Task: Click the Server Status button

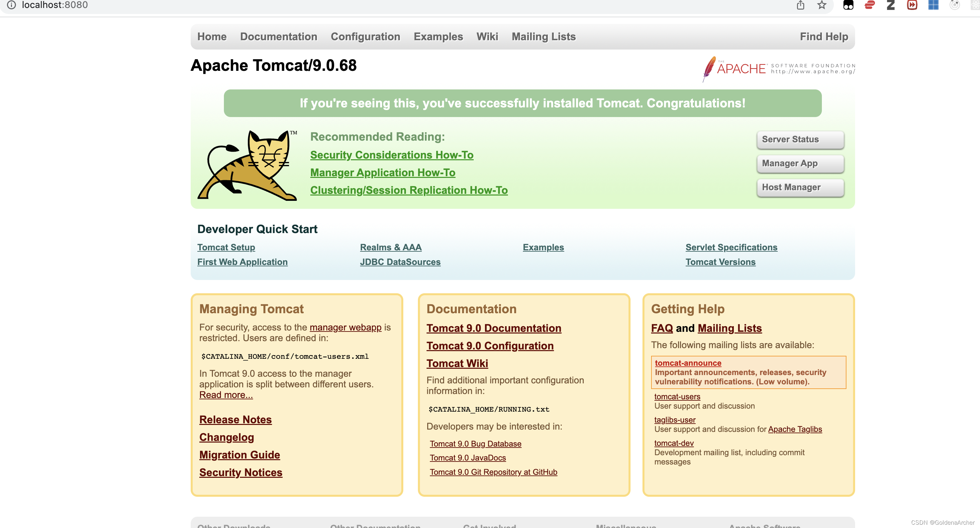Action: pyautogui.click(x=800, y=139)
